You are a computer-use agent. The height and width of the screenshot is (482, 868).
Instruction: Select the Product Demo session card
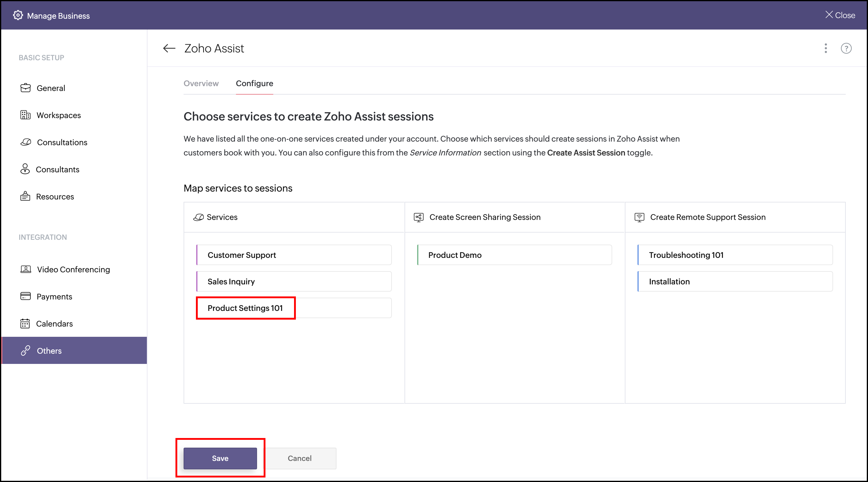pyautogui.click(x=514, y=255)
